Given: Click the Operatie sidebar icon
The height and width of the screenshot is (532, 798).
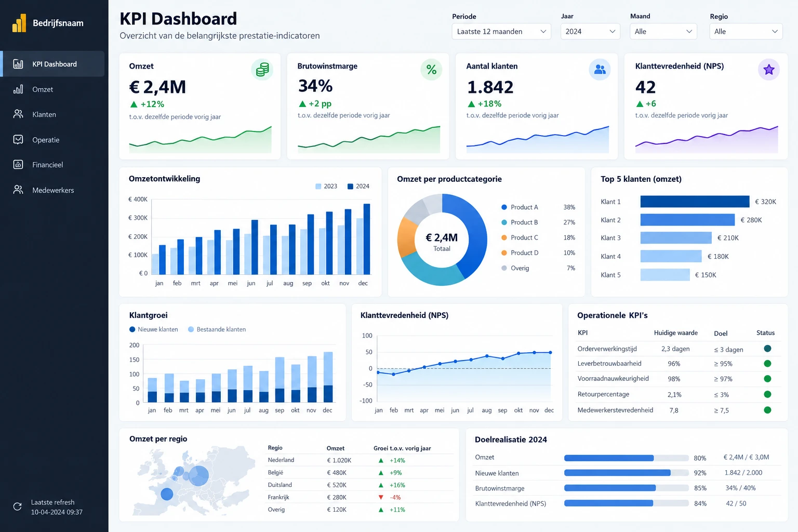Looking at the screenshot, I should click(x=18, y=140).
